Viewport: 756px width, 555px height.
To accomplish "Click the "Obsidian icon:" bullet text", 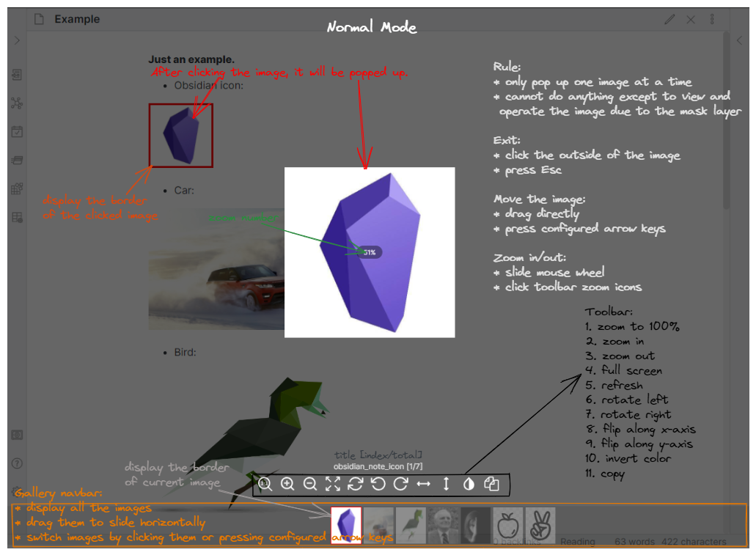I will pyautogui.click(x=209, y=85).
